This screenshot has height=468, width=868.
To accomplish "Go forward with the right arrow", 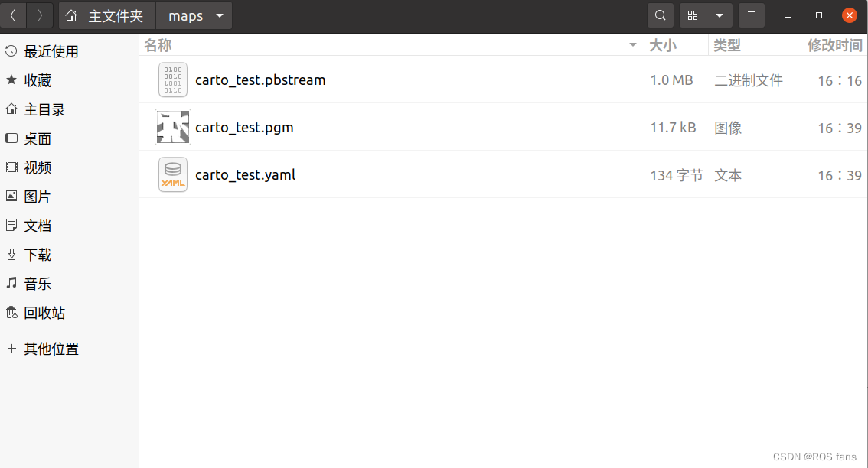I will click(x=40, y=15).
